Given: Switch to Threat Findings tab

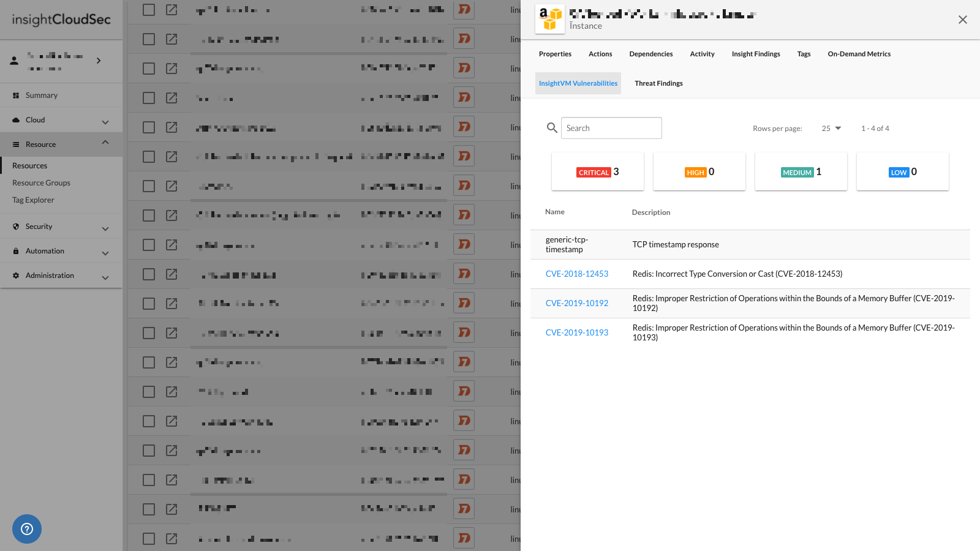Looking at the screenshot, I should pos(658,83).
